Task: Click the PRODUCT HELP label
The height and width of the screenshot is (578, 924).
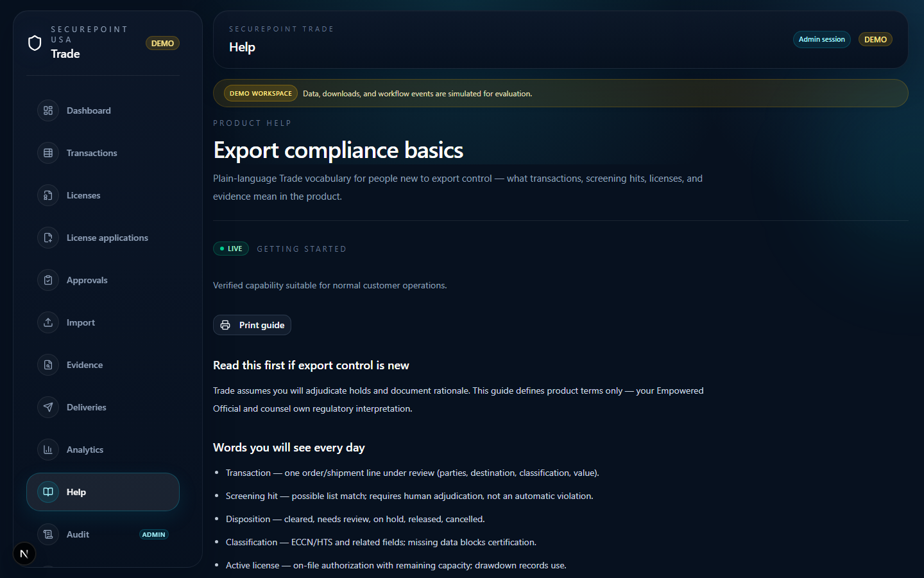Action: (x=252, y=123)
